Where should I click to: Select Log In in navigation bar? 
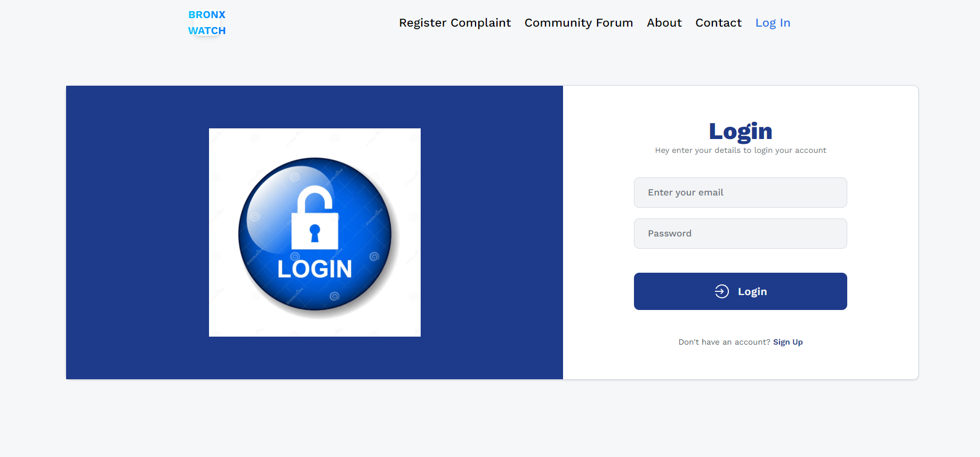pos(773,23)
